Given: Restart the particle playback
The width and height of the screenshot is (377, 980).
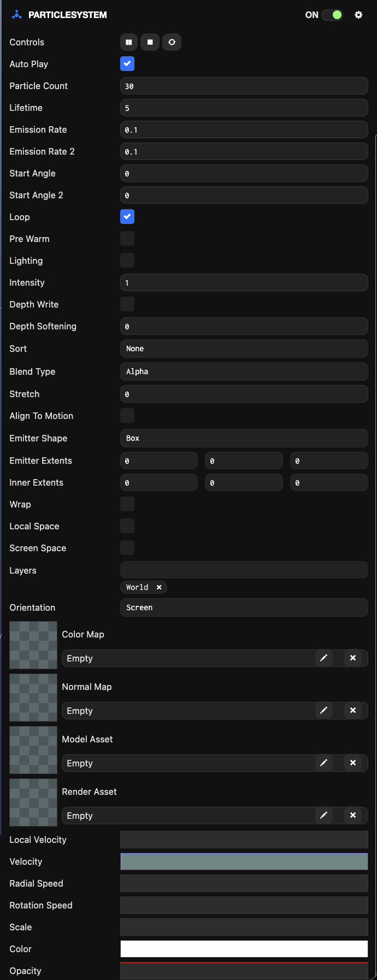Looking at the screenshot, I should tap(172, 42).
